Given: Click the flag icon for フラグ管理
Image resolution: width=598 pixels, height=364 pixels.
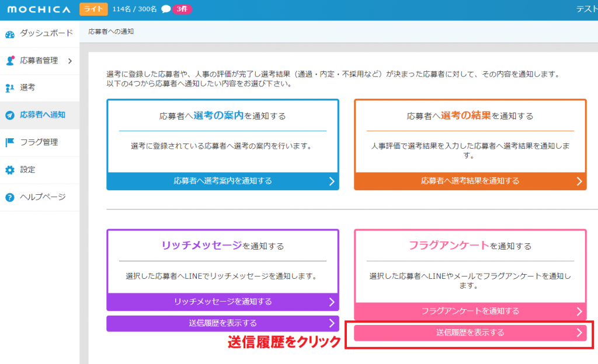Looking at the screenshot, I should pos(10,142).
